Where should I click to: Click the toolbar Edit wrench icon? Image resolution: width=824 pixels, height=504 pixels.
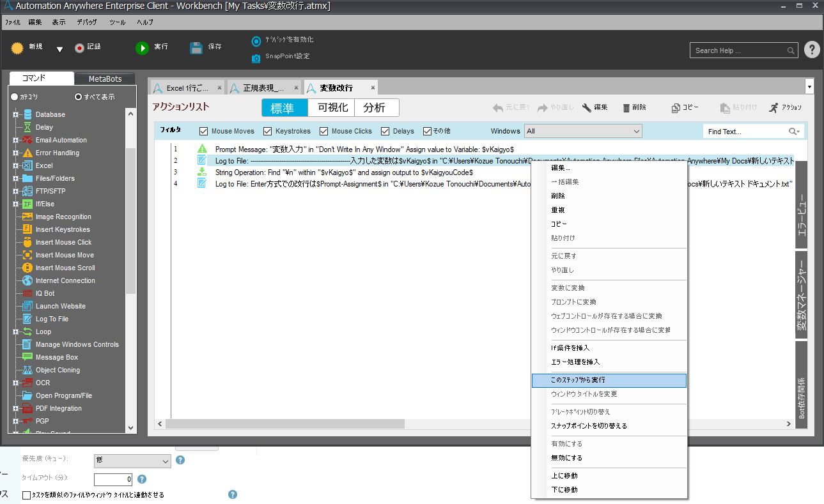pos(586,107)
